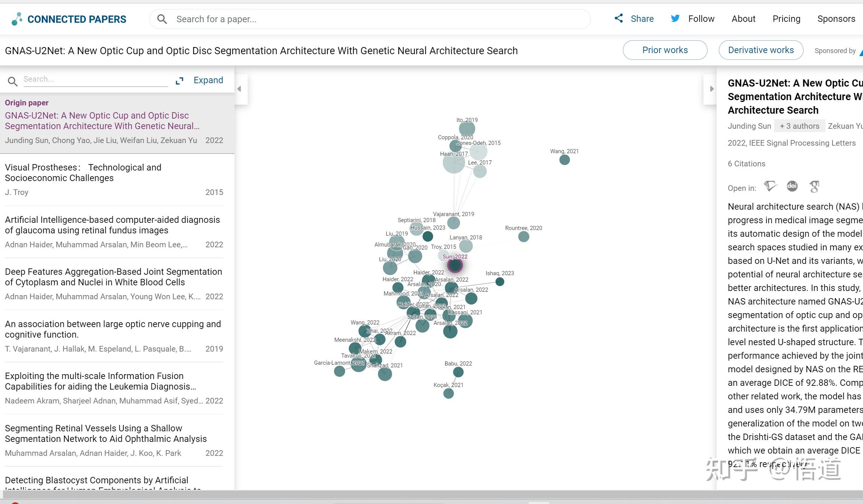
Task: Show Prior works
Action: coord(665,50)
